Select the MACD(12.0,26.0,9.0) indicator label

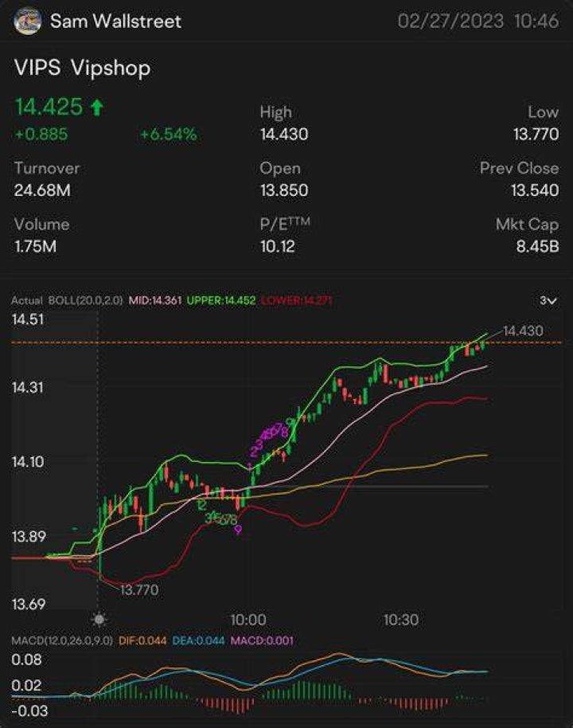pyautogui.click(x=62, y=640)
